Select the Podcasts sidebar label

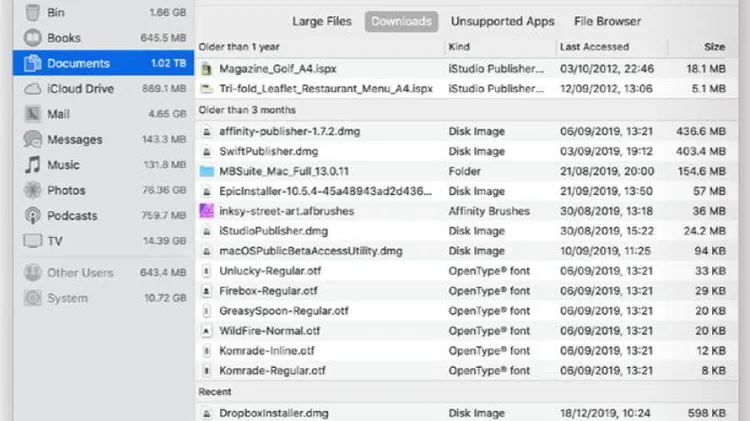[x=72, y=216]
